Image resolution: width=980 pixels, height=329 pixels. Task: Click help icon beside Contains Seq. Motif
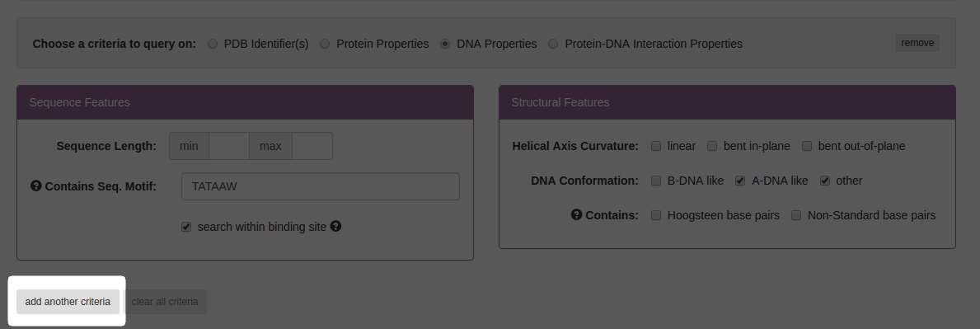pyautogui.click(x=36, y=186)
